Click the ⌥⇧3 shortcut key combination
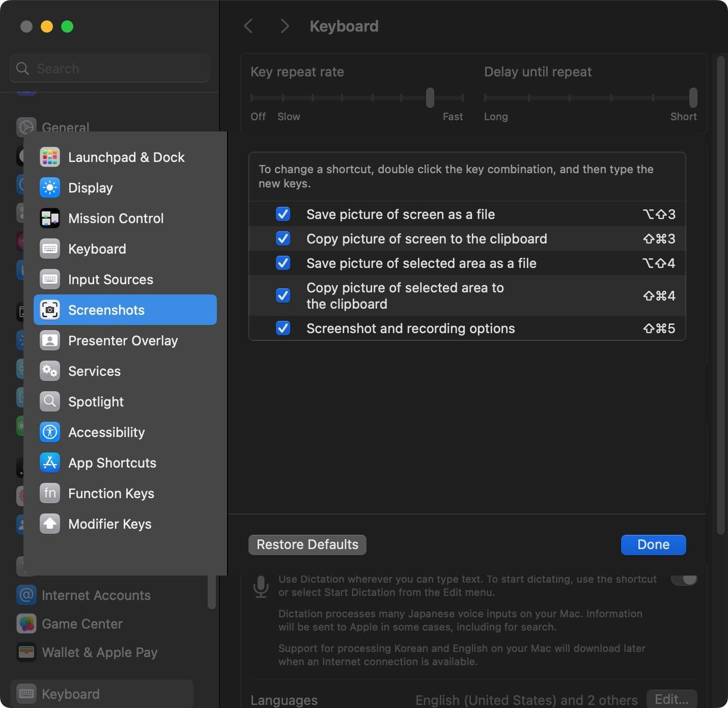Screen dimensions: 728x708 659,214
